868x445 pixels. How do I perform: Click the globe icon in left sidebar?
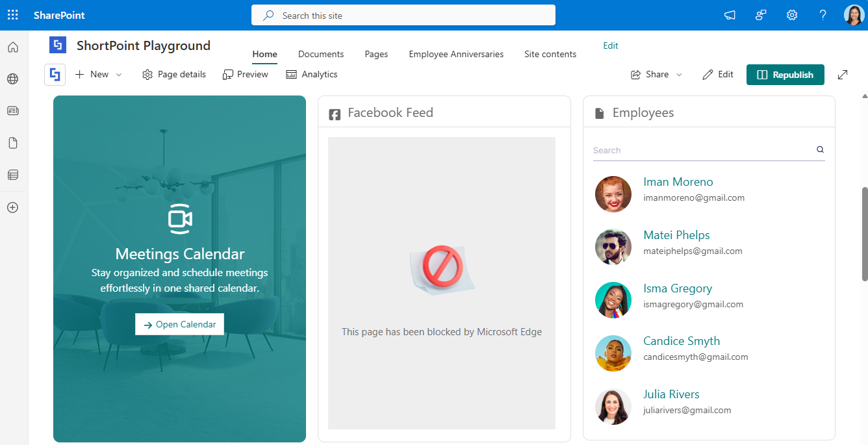tap(12, 79)
